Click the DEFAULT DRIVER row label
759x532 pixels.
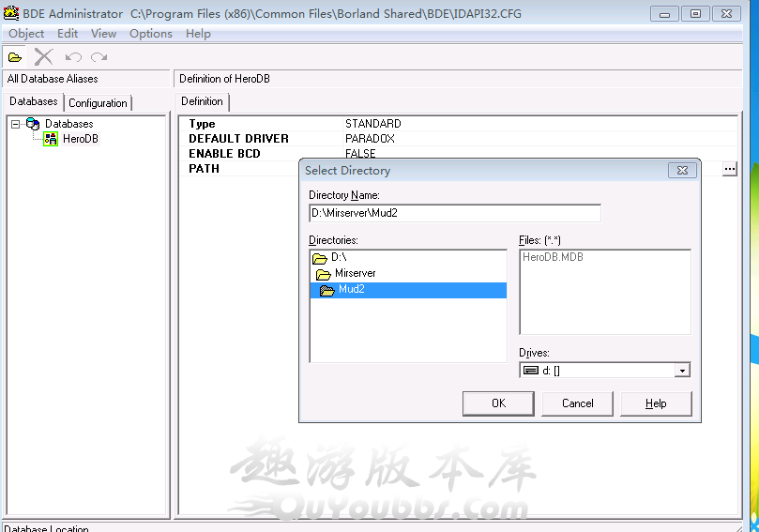point(238,139)
